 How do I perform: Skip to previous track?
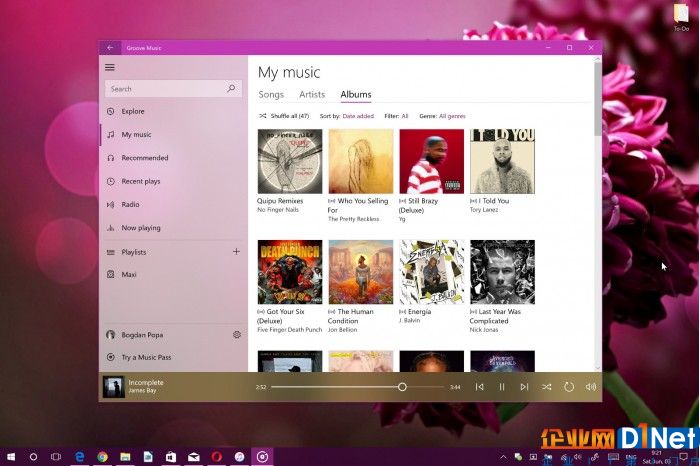click(479, 387)
